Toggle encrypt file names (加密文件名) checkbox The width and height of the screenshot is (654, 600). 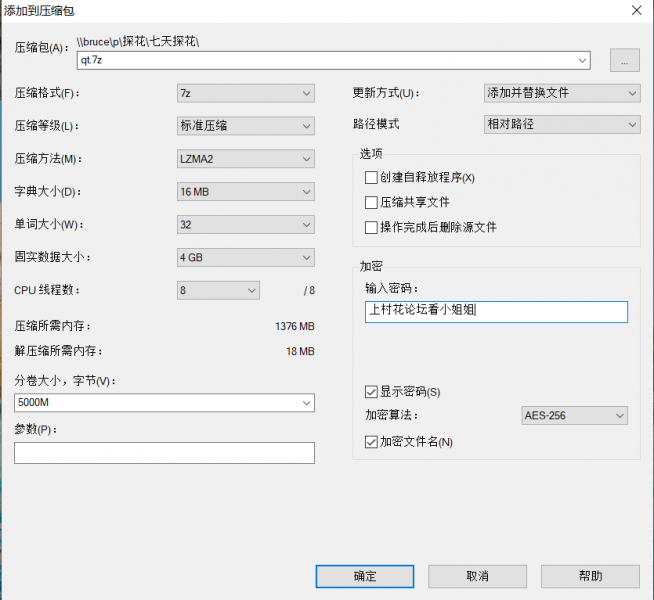tap(372, 441)
